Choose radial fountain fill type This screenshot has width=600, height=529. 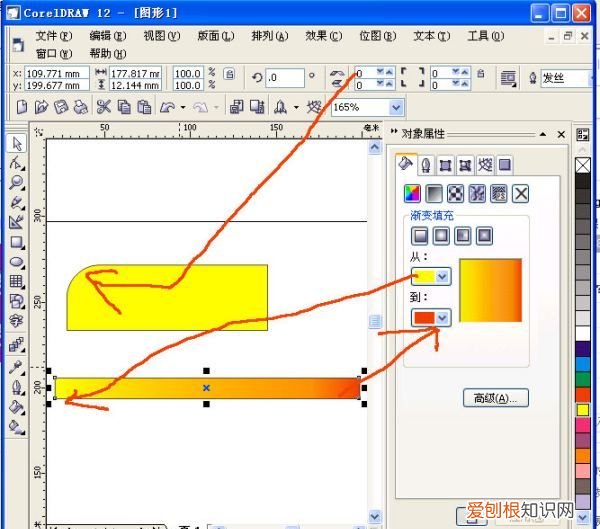pyautogui.click(x=441, y=235)
